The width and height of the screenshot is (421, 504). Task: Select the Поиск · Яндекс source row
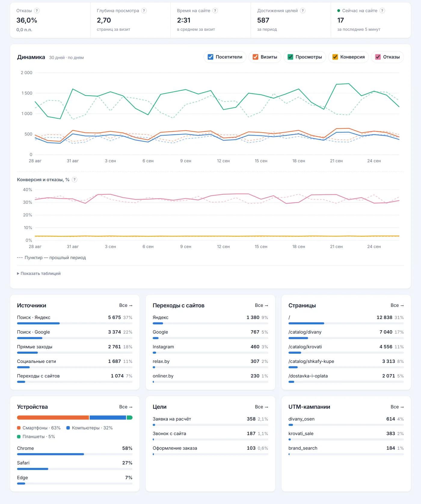pos(75,319)
